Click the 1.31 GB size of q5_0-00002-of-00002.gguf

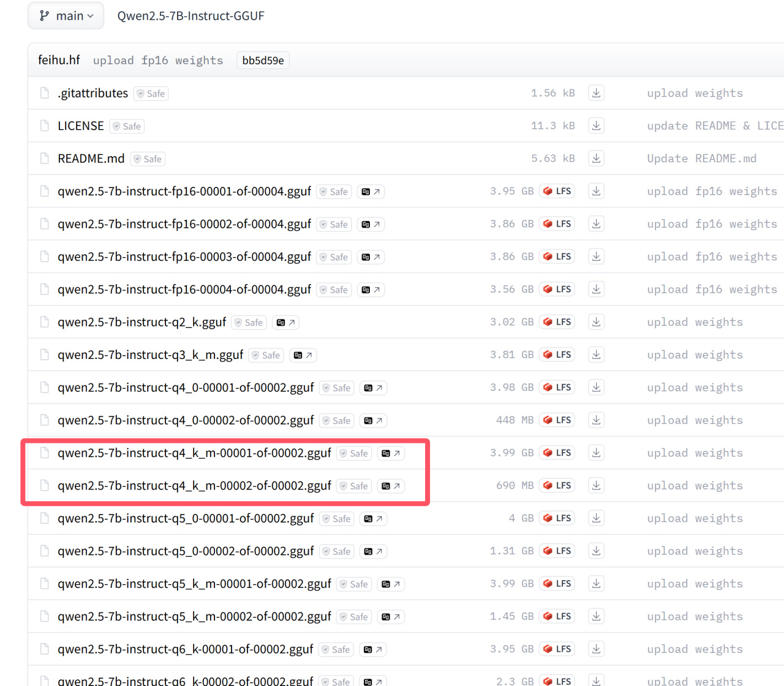511,551
